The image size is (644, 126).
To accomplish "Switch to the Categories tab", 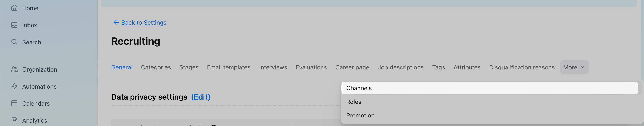I will click(x=156, y=67).
